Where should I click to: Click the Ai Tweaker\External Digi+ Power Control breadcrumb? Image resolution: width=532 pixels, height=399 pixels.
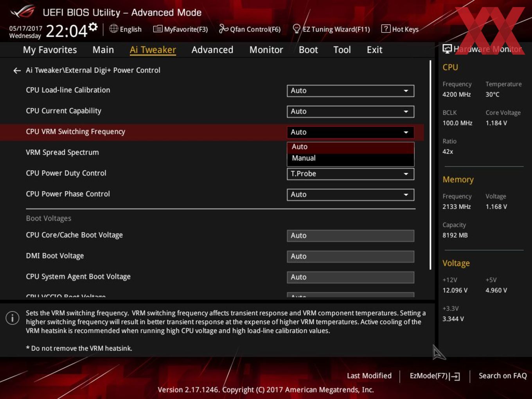point(93,70)
